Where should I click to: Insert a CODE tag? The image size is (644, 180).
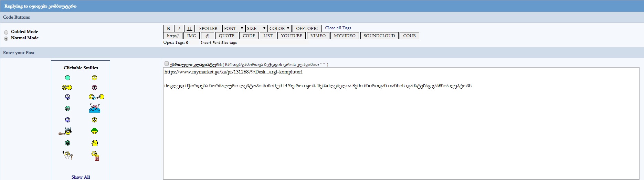pos(249,36)
